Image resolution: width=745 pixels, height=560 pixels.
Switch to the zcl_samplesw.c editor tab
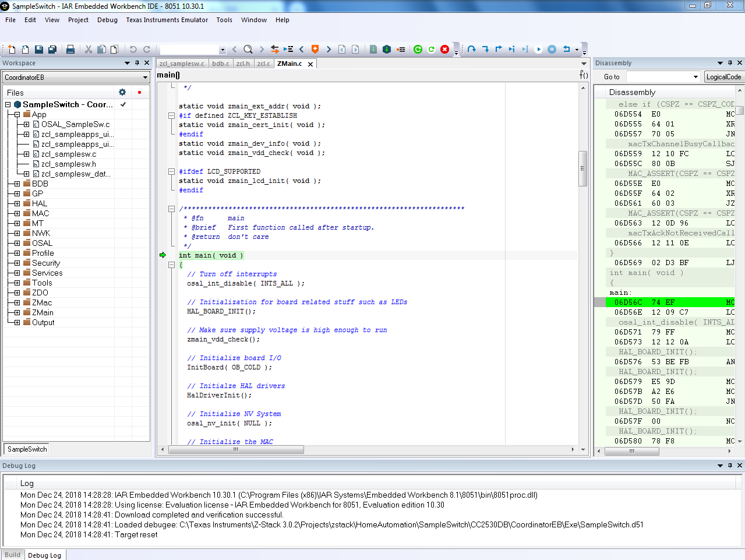tap(182, 64)
